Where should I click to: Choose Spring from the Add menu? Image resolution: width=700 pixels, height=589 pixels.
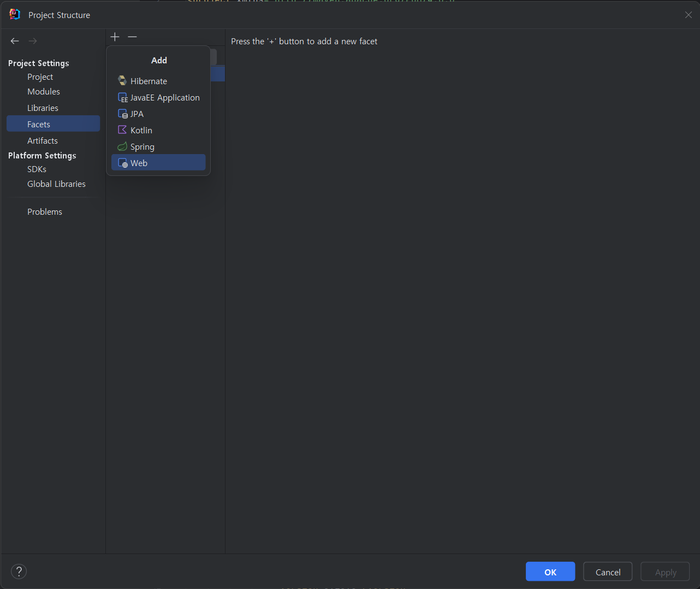pyautogui.click(x=158, y=146)
